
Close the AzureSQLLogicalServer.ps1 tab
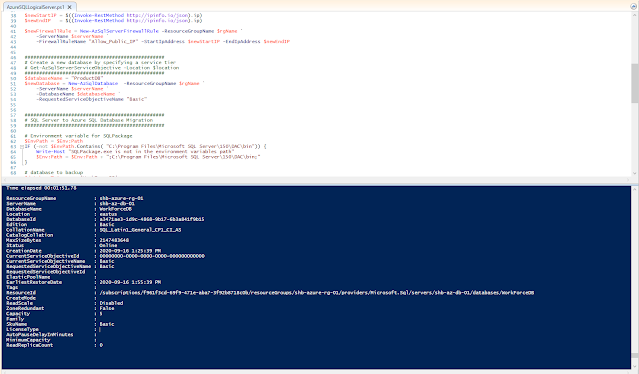[x=70, y=7]
